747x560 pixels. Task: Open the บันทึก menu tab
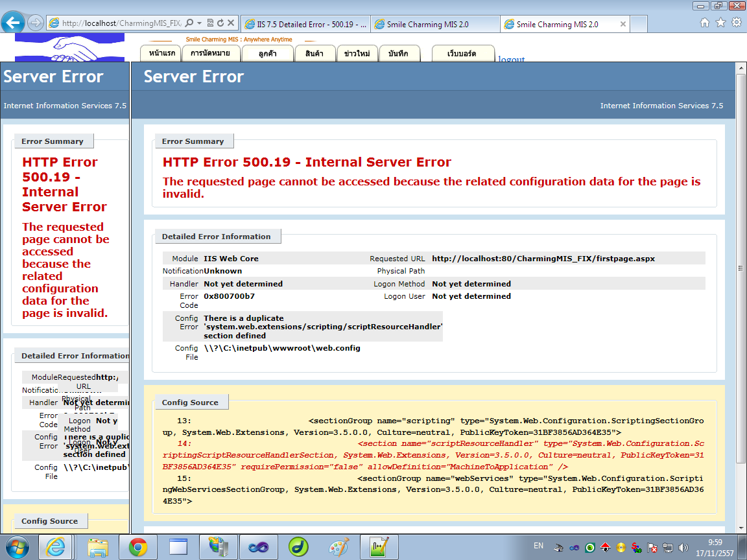pyautogui.click(x=398, y=53)
